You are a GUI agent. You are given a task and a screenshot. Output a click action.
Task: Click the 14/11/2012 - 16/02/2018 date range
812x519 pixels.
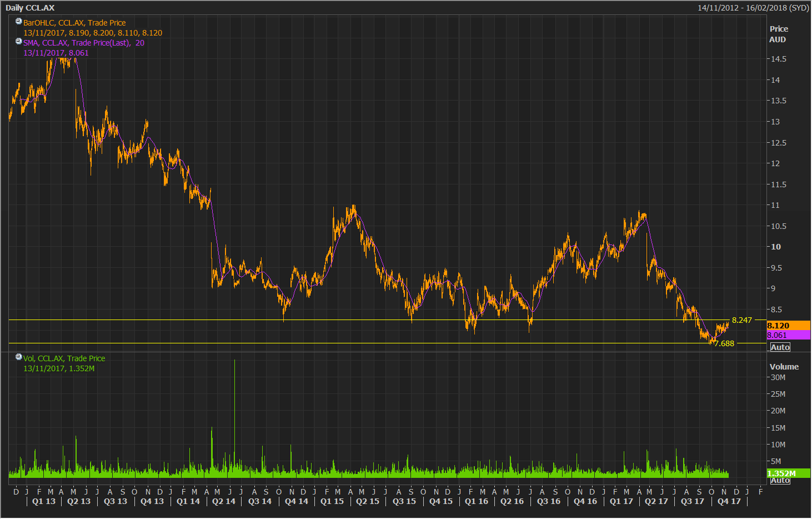[753, 8]
